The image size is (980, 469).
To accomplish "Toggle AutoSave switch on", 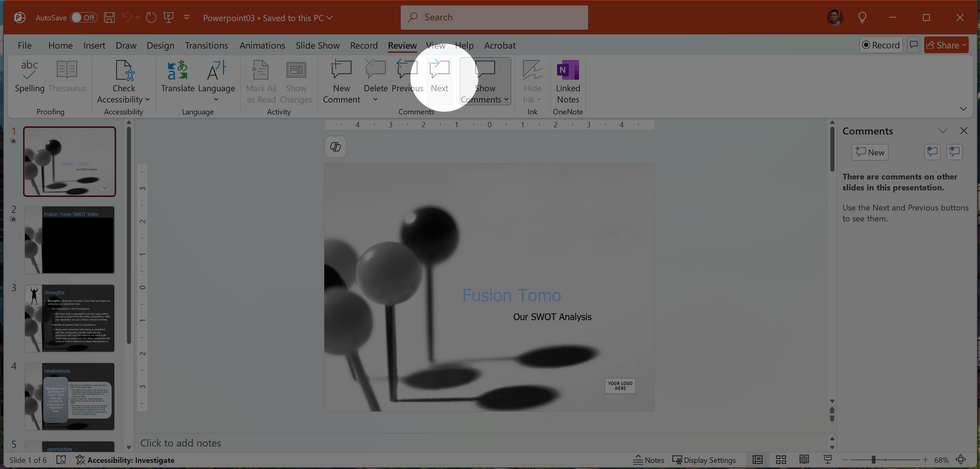I will pyautogui.click(x=83, y=17).
